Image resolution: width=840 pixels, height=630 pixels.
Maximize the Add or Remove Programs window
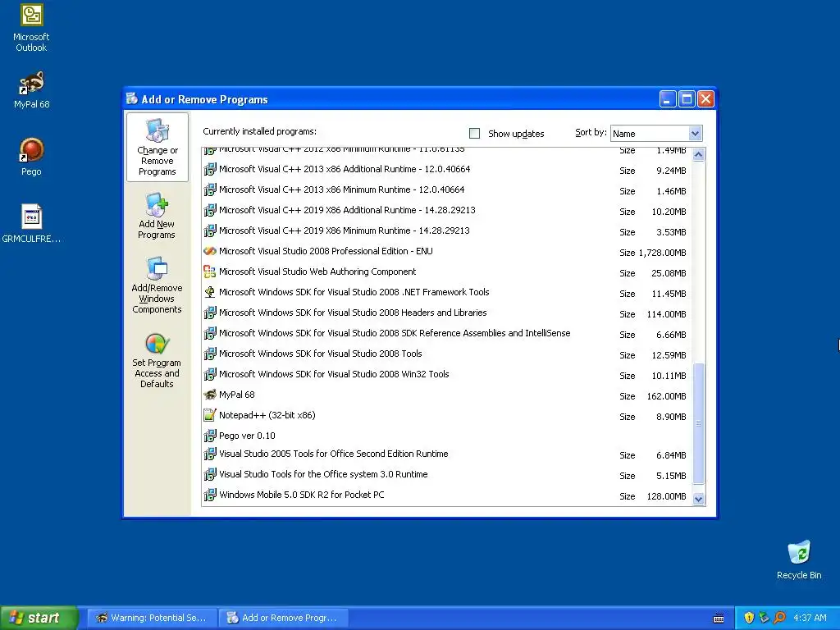pyautogui.click(x=687, y=99)
